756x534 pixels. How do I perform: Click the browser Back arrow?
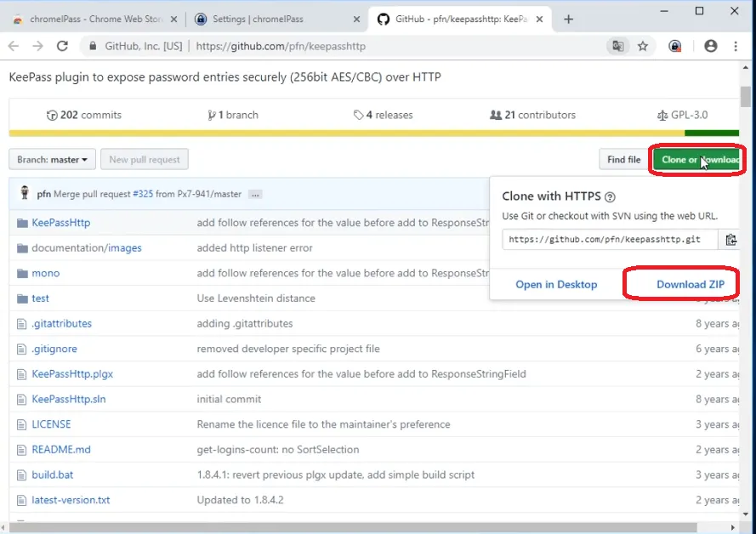click(x=14, y=46)
